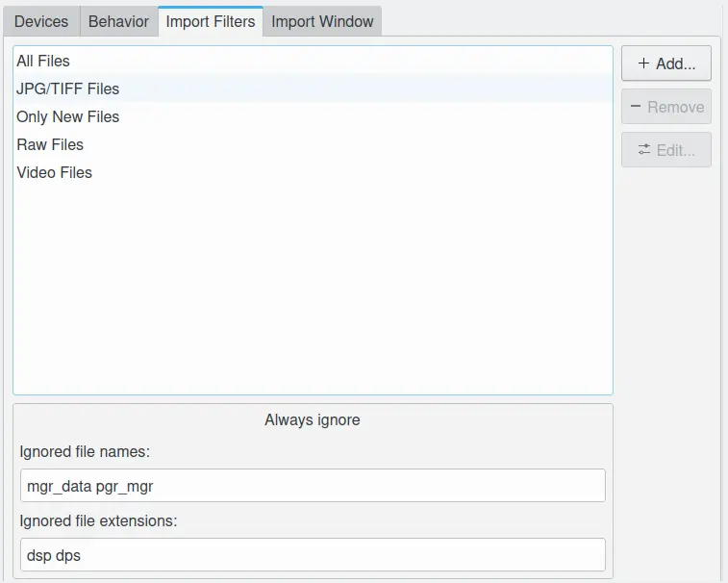Viewport: 728px width, 583px height.
Task: Choose the JPG/TIFF Files filter entry
Action: click(x=67, y=89)
